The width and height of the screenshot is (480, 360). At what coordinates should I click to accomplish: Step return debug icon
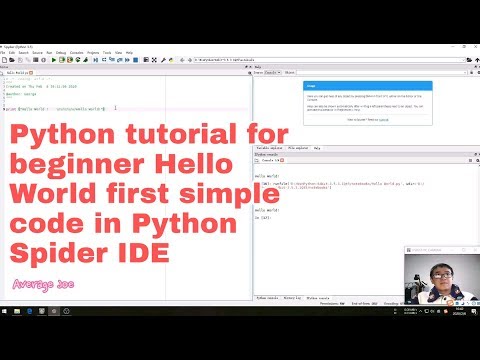pos(119,60)
